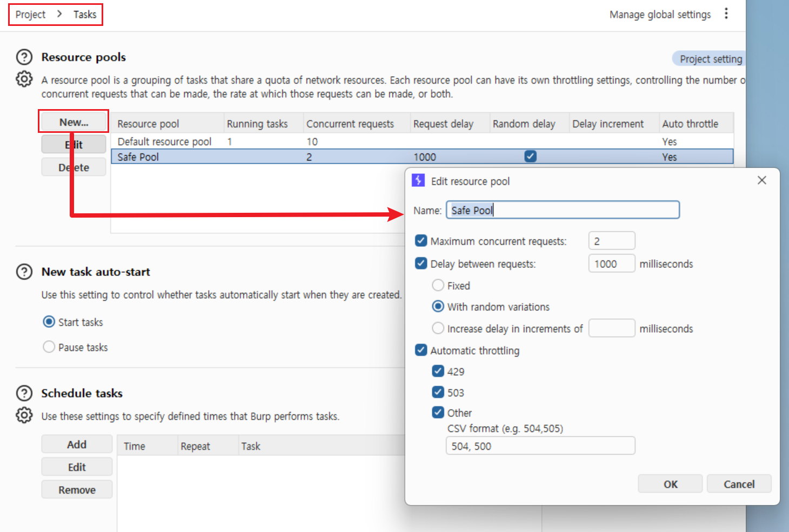The image size is (789, 532).
Task: Disable Automatic throttling checkbox
Action: click(x=421, y=350)
